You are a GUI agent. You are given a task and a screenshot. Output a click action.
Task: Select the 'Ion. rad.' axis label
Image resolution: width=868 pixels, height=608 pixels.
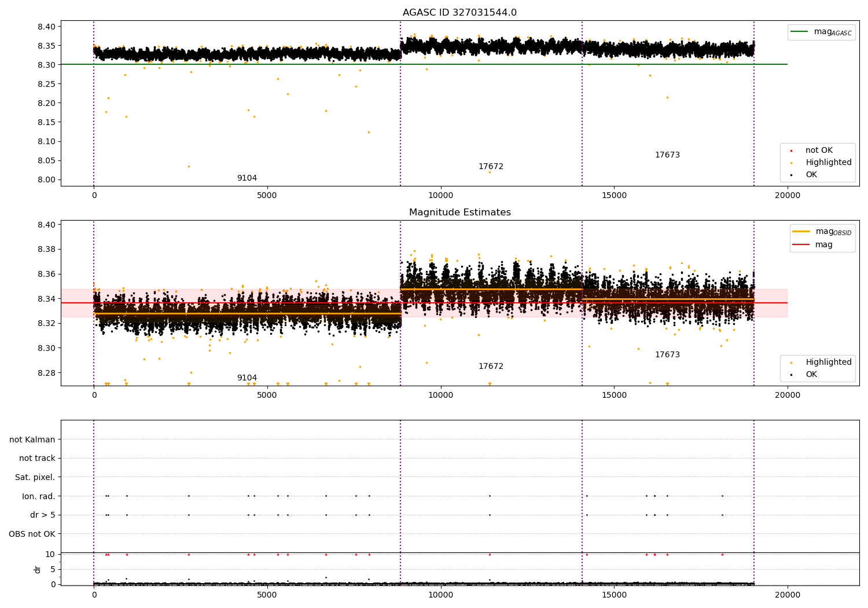pyautogui.click(x=39, y=496)
